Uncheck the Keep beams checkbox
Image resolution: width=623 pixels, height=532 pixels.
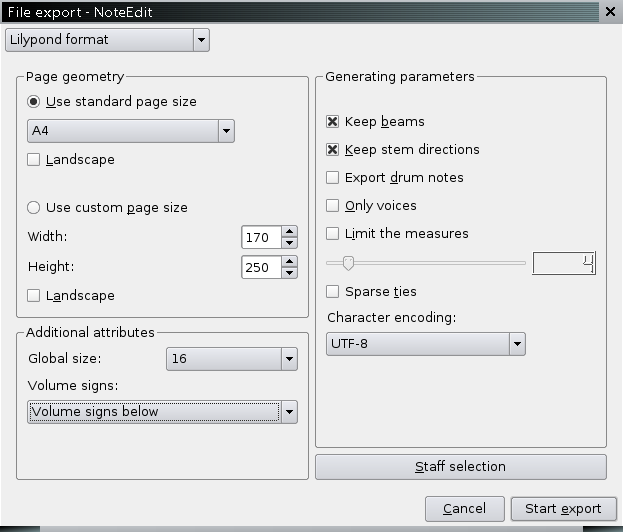[x=333, y=122]
